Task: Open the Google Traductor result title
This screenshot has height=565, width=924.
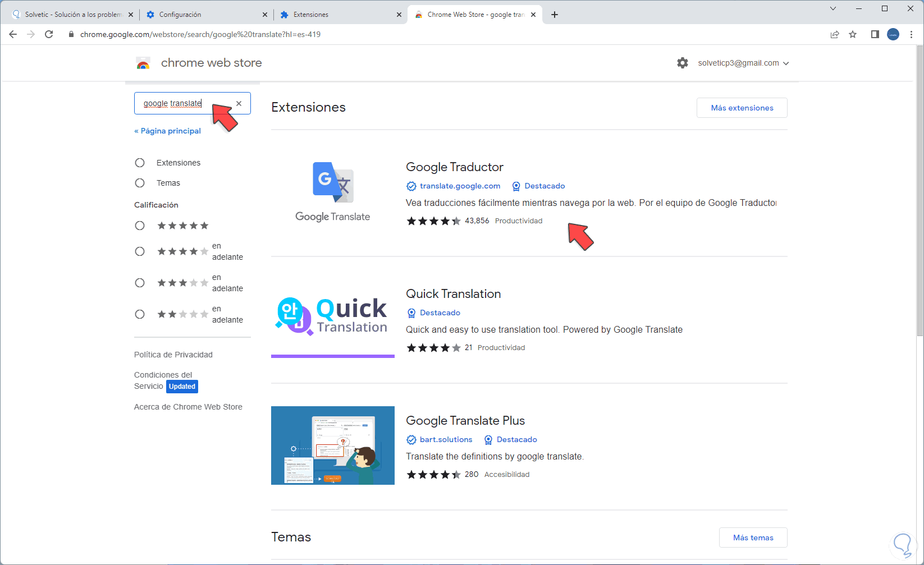Action: pos(455,167)
